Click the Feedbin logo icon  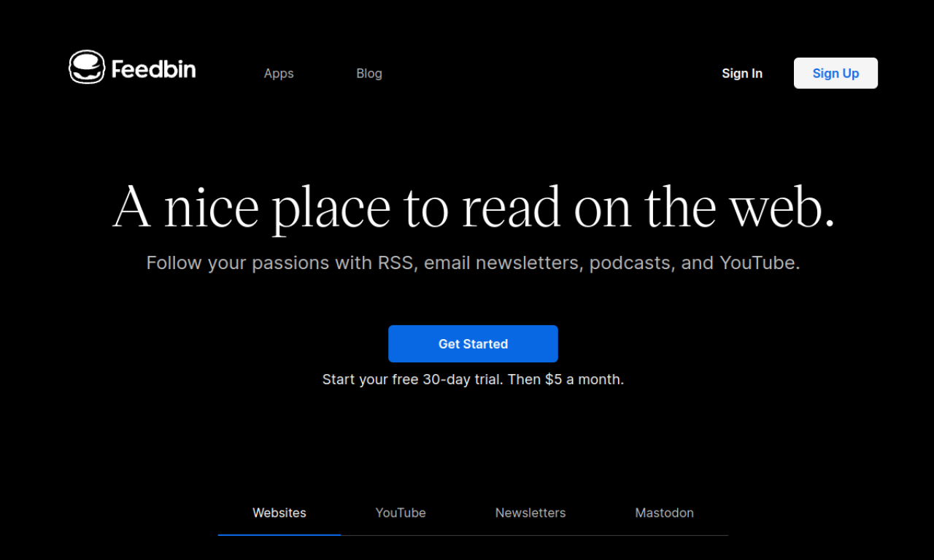(87, 66)
